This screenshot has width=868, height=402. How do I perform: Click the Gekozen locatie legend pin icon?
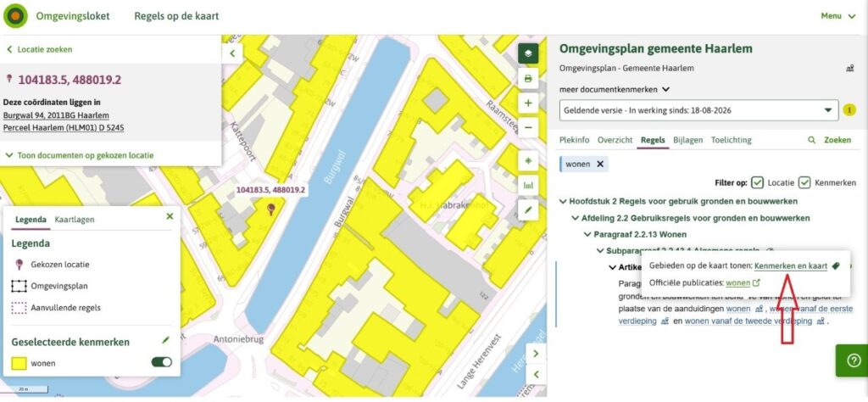click(x=19, y=265)
